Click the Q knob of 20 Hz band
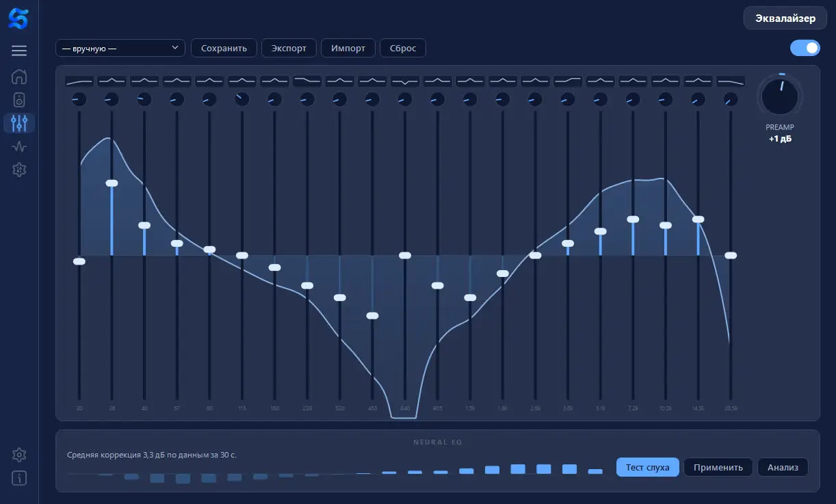This screenshot has width=836, height=504. tap(79, 100)
